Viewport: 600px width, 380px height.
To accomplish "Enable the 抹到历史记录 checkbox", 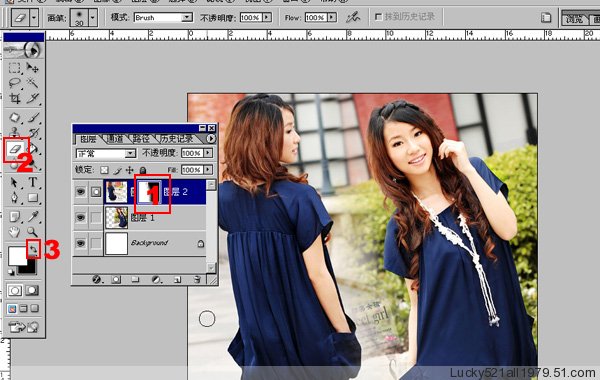I will [x=378, y=17].
